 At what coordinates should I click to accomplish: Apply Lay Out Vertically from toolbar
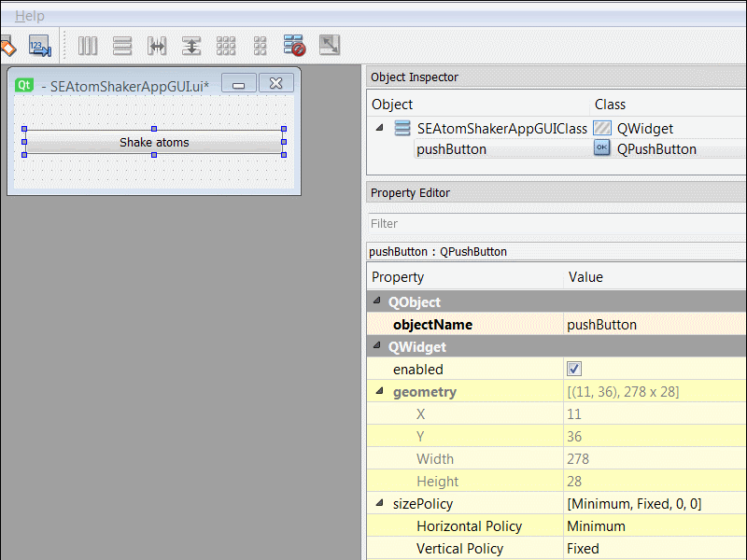122,45
